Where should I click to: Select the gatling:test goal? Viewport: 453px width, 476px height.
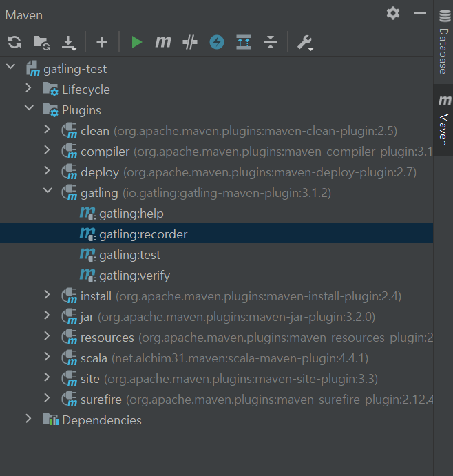coord(216,255)
